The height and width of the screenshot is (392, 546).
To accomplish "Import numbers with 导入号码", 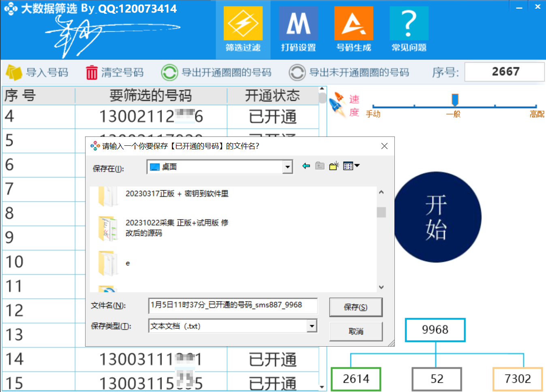I will click(x=39, y=72).
